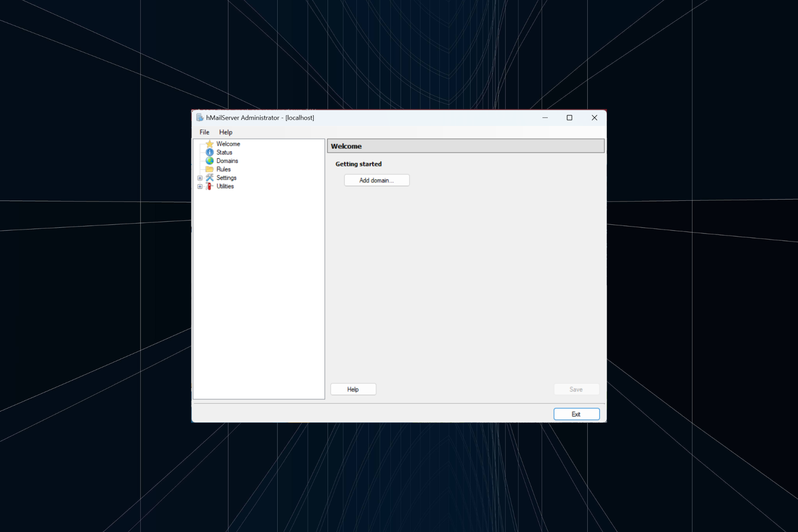Maximize the hMailServer Administrator window
Image resolution: width=798 pixels, height=532 pixels.
[x=569, y=118]
